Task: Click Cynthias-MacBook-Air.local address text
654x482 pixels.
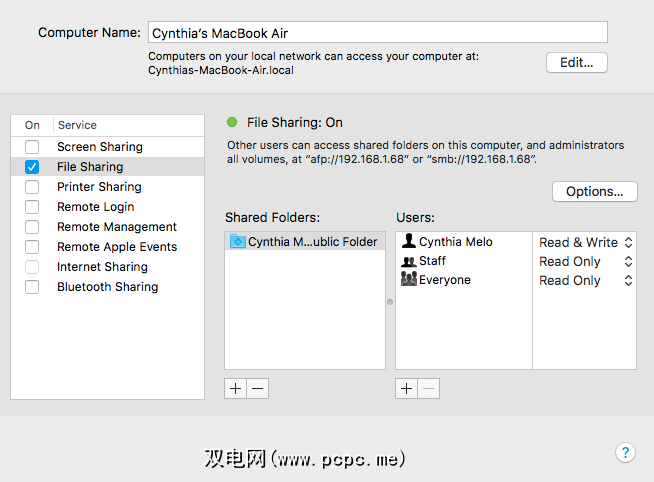Action: pos(221,70)
